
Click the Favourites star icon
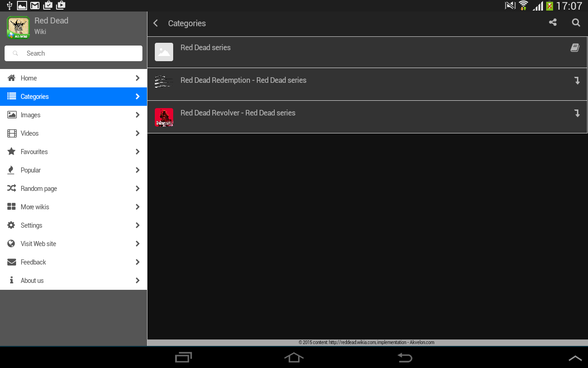click(11, 151)
